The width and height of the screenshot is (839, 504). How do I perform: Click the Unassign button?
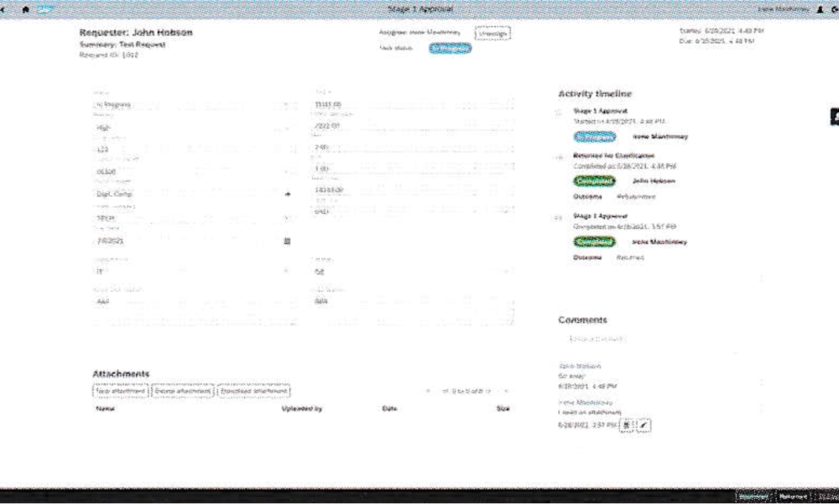click(x=492, y=33)
